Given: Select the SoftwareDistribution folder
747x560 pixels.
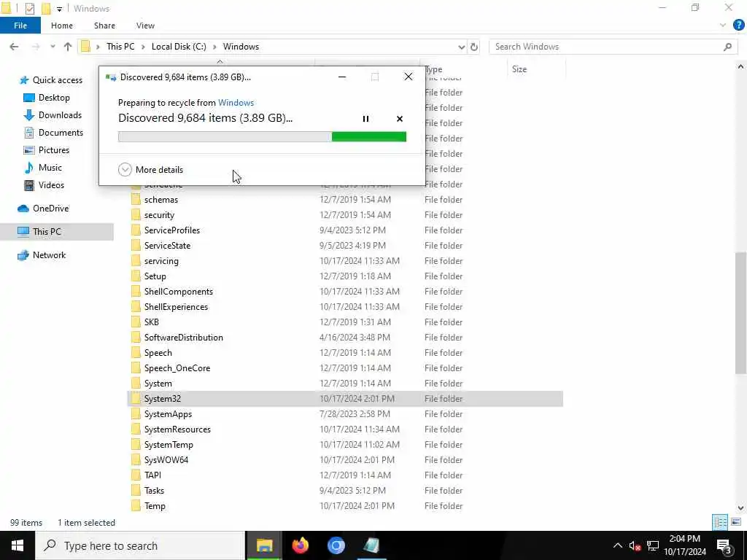Looking at the screenshot, I should point(183,337).
